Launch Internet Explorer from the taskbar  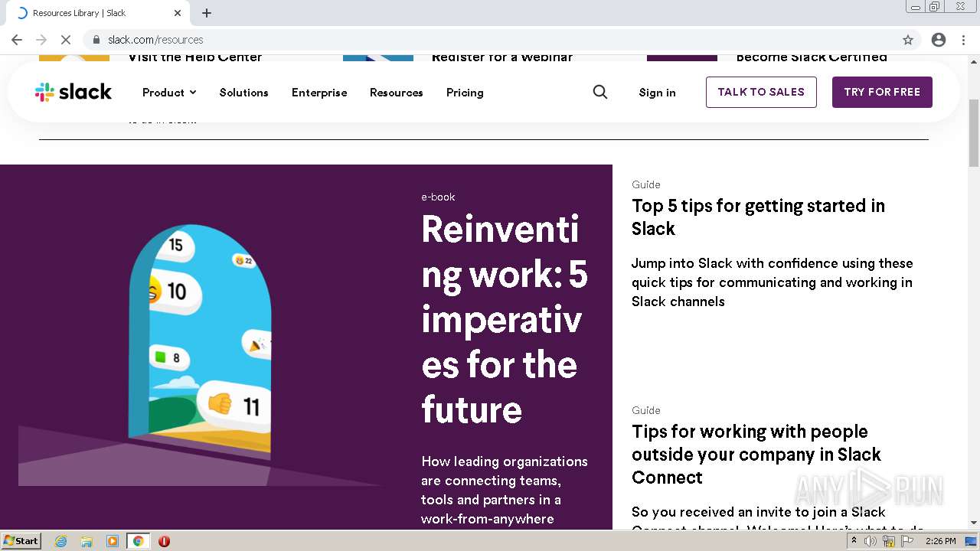[61, 541]
